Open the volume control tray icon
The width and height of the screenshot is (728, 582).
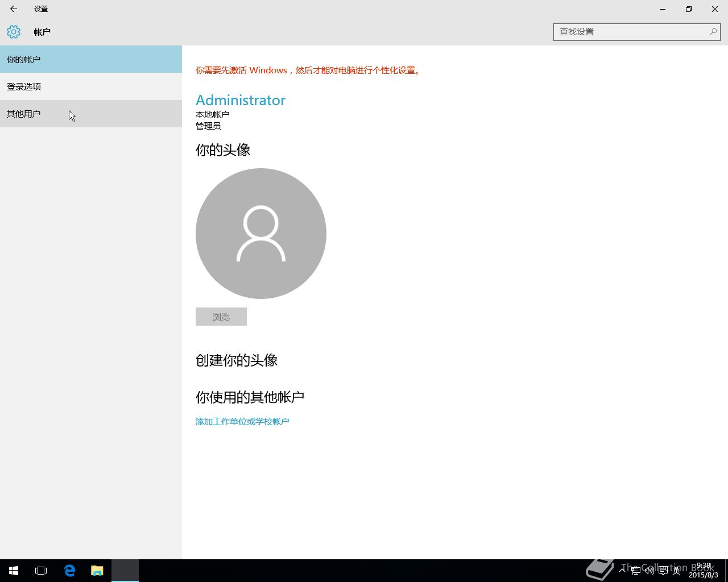click(x=650, y=571)
